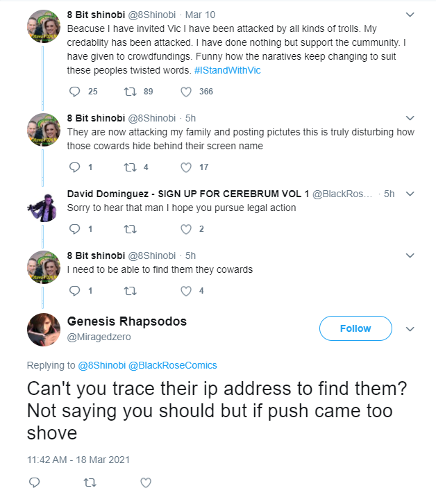436x504 pixels.
Task: Expand options chevron on Mar 10 tweet
Action: (x=410, y=15)
